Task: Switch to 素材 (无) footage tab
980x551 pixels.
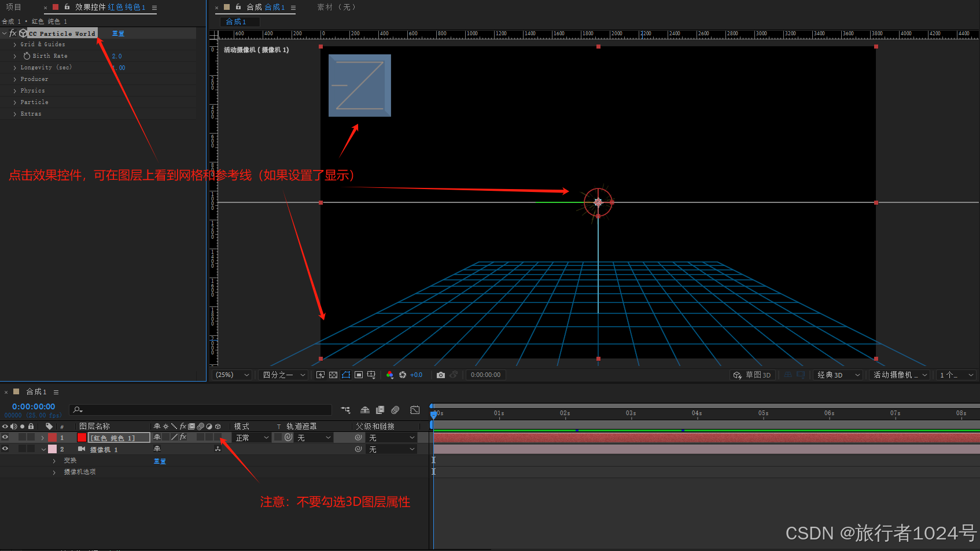Action: 337,7
